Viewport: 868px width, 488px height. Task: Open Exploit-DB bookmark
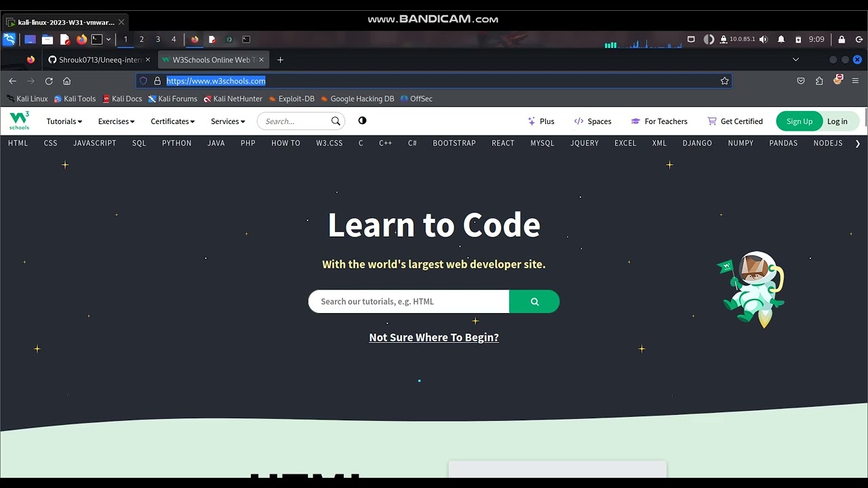[292, 98]
